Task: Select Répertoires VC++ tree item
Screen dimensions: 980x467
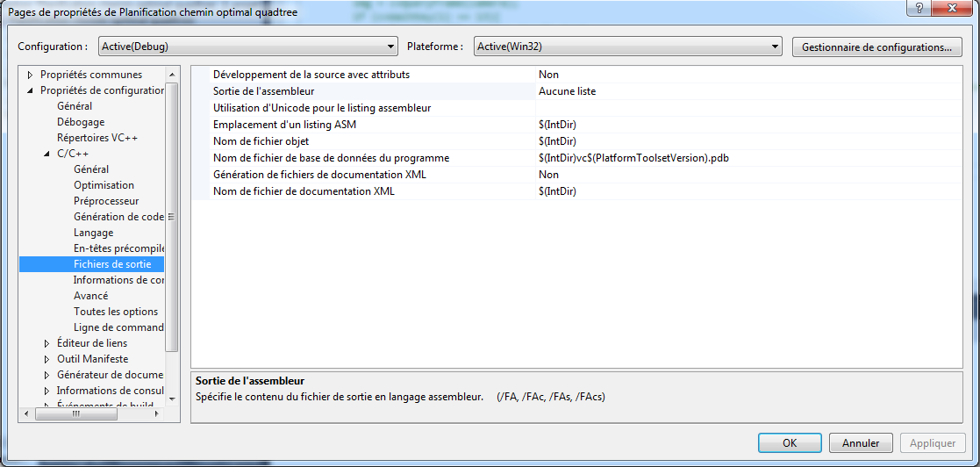Action: pos(97,138)
